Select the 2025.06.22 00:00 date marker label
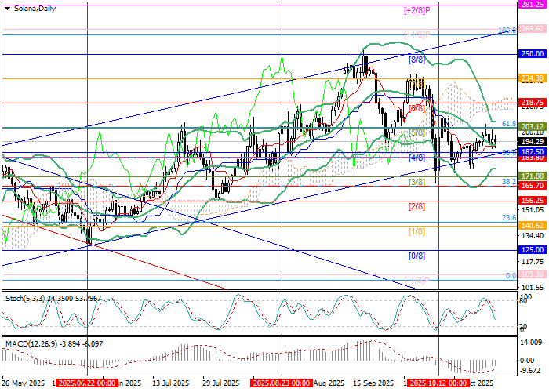Image resolution: width=549 pixels, height=392 pixels. pos(86,383)
